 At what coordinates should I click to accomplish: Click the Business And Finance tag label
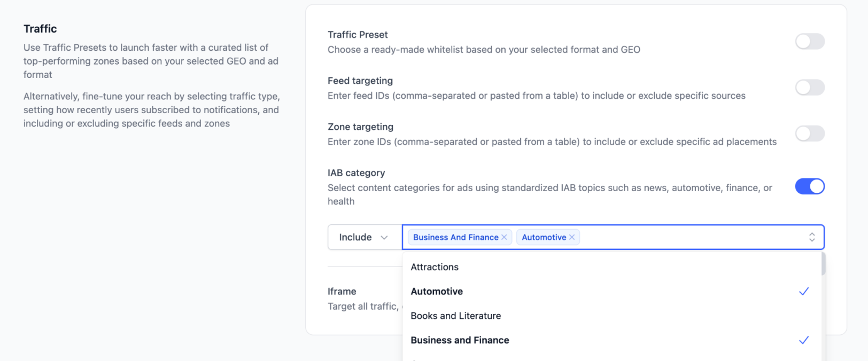(455, 237)
